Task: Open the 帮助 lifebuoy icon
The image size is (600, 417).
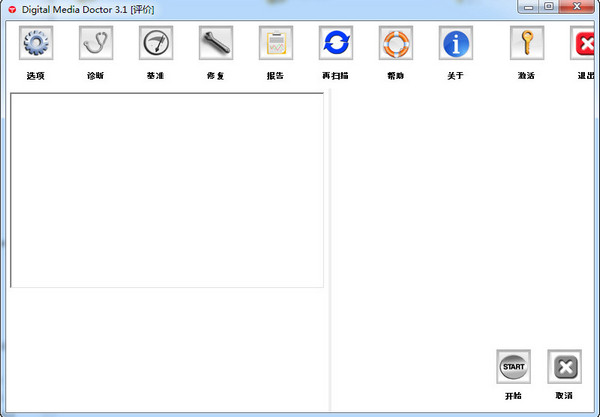Action: pos(396,43)
